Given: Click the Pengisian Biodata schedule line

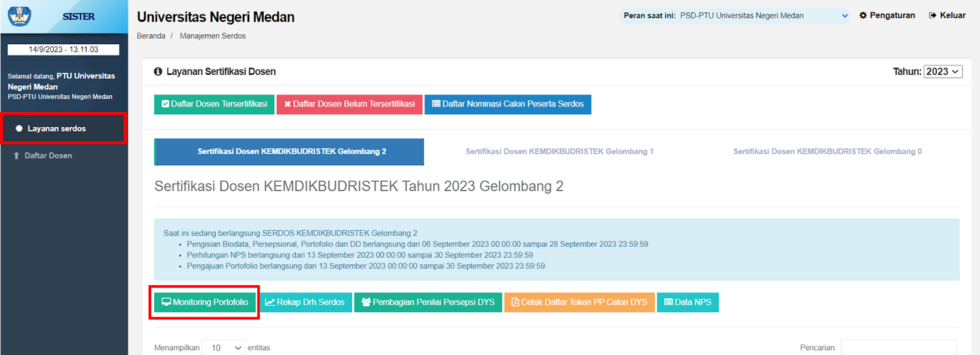Looking at the screenshot, I should point(417,244).
